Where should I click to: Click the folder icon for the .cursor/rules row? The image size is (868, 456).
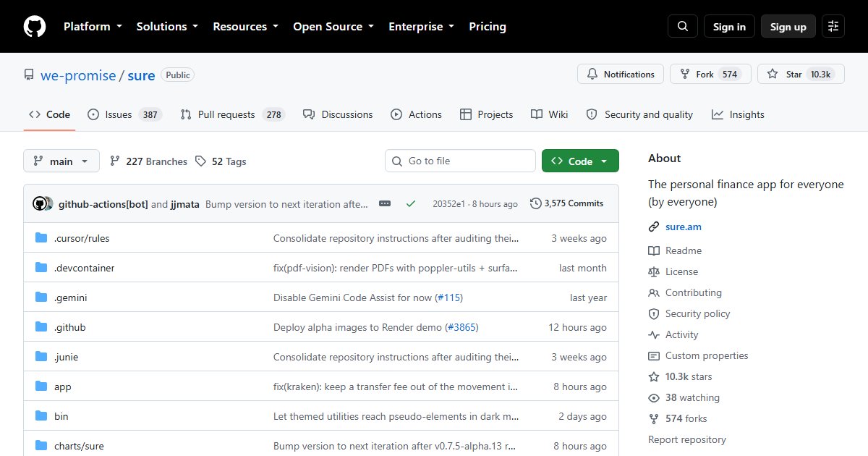pyautogui.click(x=41, y=238)
